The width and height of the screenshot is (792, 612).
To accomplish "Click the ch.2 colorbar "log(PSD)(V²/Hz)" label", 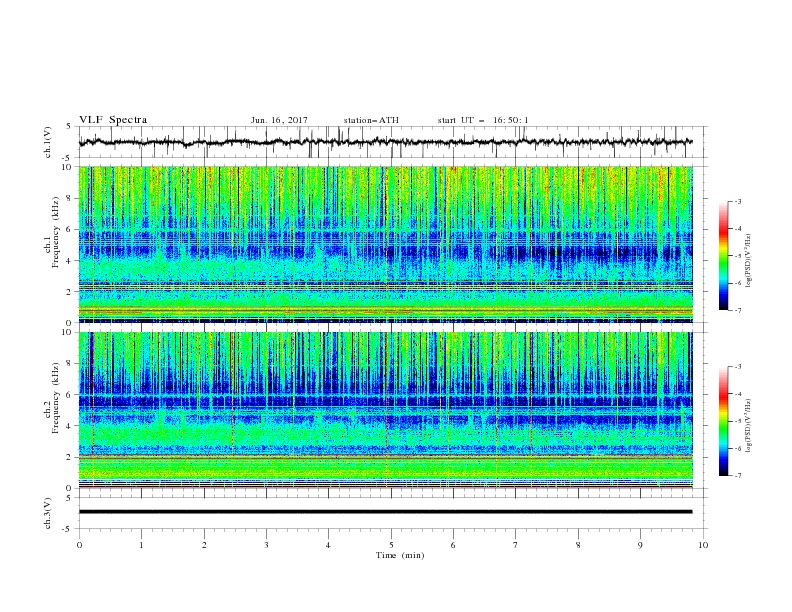I will (748, 426).
